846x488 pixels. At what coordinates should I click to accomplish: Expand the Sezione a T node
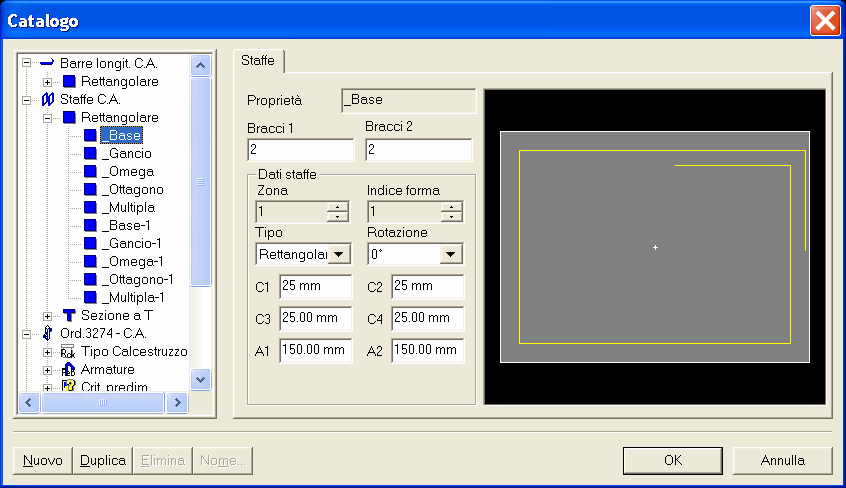pyautogui.click(x=47, y=316)
